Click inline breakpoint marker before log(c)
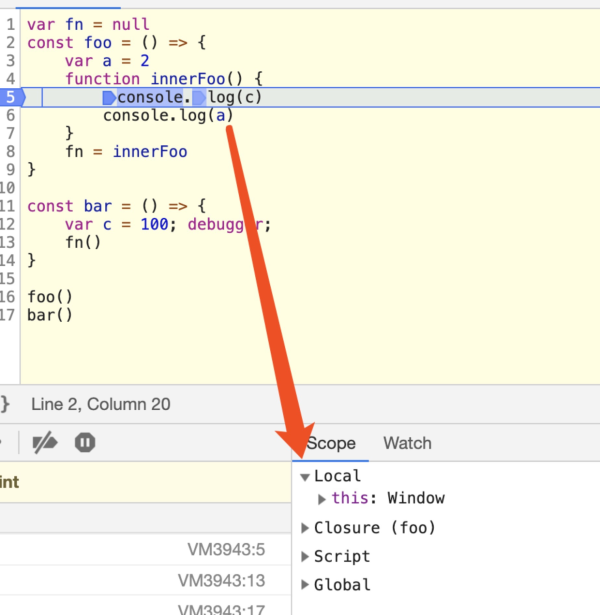Viewport: 600px width, 615px height. pos(199,98)
